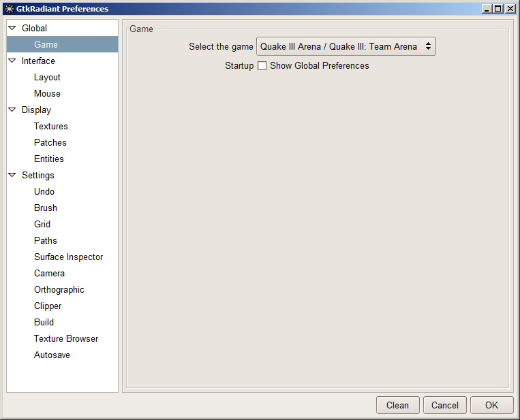The height and width of the screenshot is (420, 520).
Task: Open the Camera settings page
Action: pyautogui.click(x=49, y=273)
